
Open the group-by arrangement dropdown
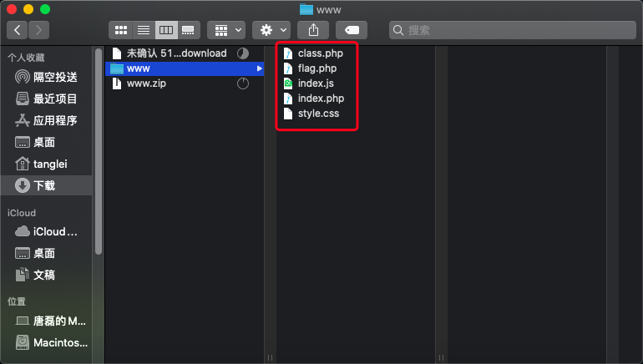point(226,30)
